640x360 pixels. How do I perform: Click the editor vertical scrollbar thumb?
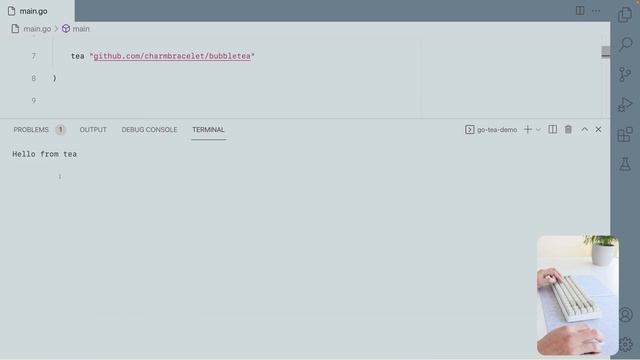click(x=606, y=52)
